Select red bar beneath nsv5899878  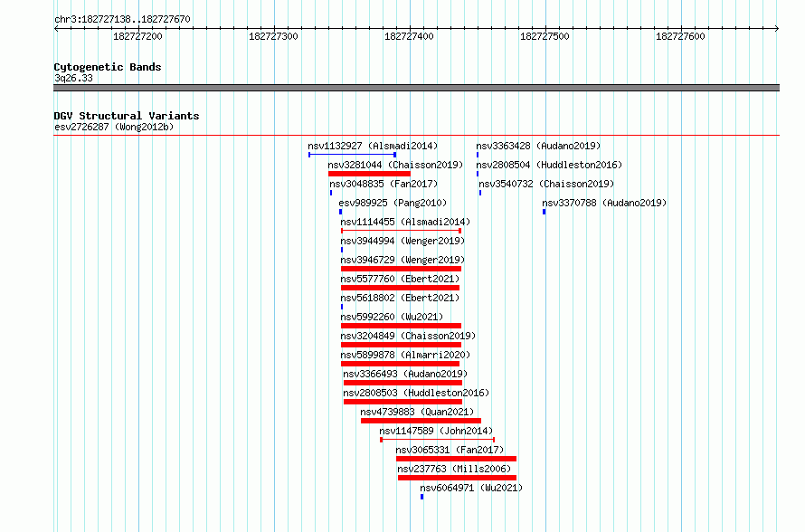pos(400,364)
